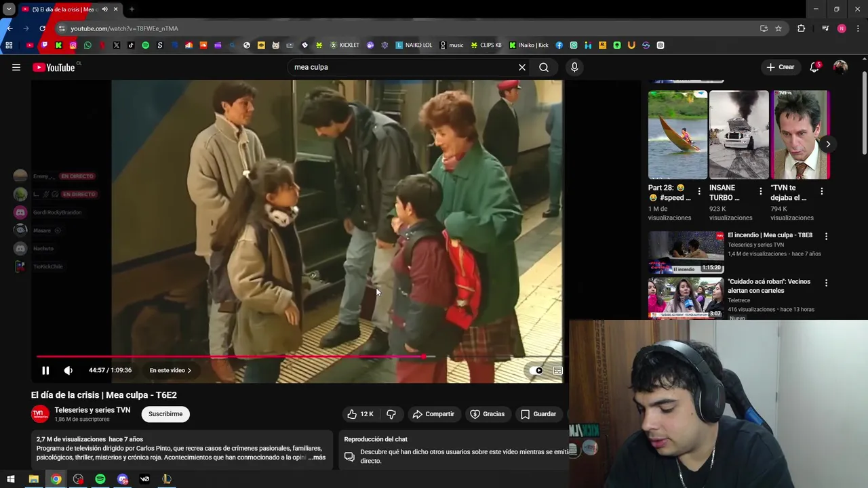This screenshot has height=488, width=868.
Task: Click the Gracias button
Action: tap(488, 414)
